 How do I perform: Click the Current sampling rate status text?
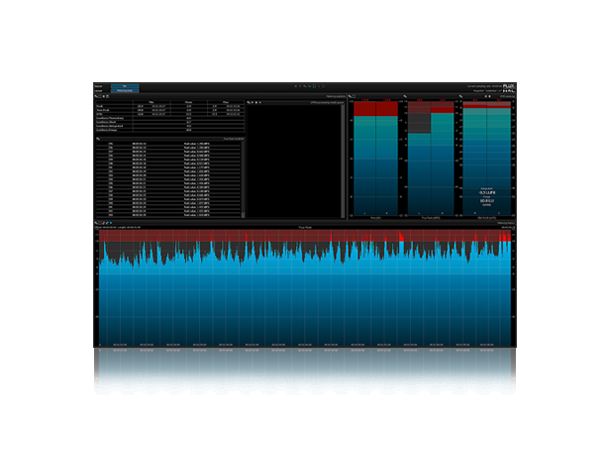tap(484, 86)
